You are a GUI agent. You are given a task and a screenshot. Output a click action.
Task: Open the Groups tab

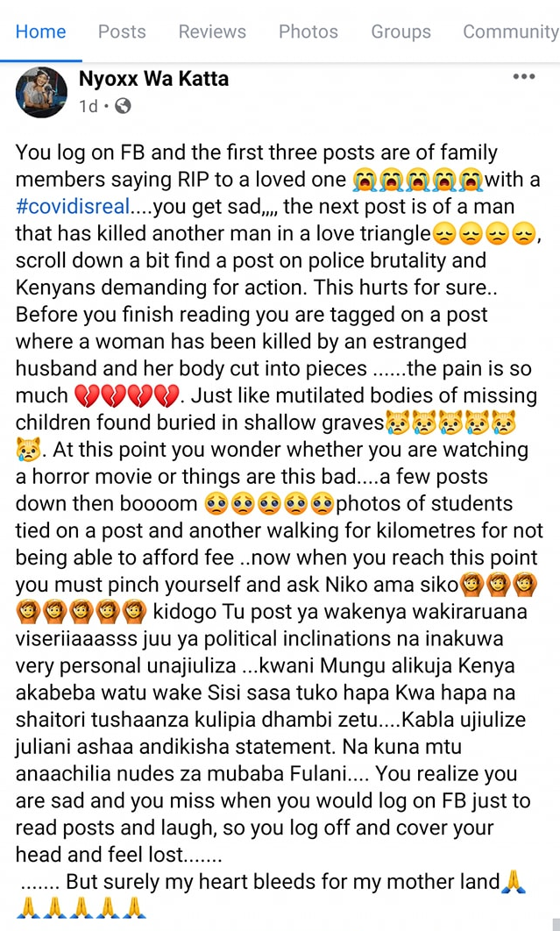coord(401,32)
